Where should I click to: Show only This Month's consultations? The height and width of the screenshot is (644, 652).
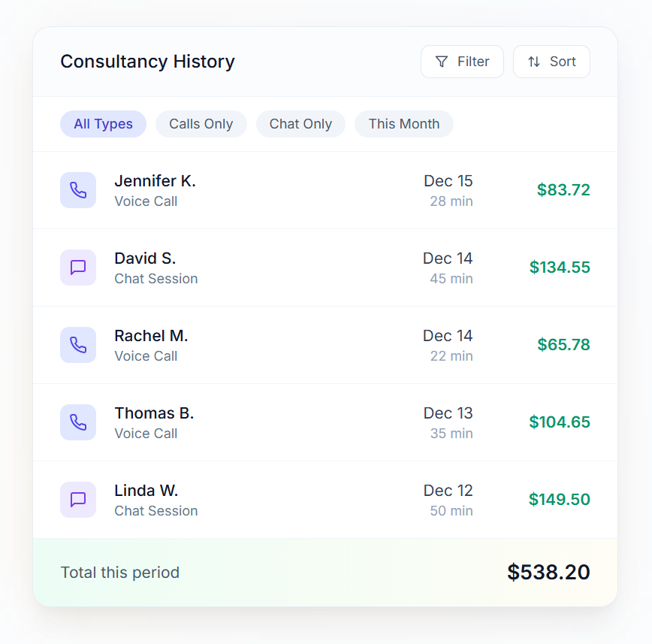[403, 124]
